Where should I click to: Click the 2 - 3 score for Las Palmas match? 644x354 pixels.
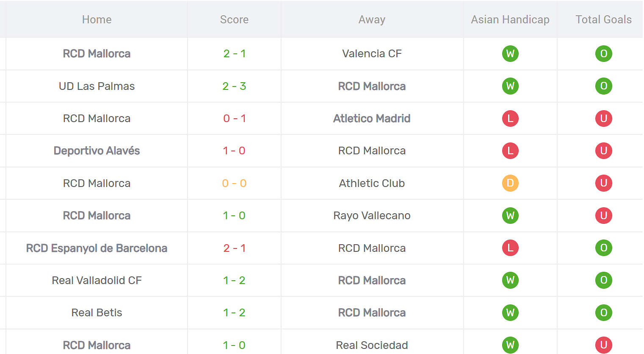click(234, 86)
